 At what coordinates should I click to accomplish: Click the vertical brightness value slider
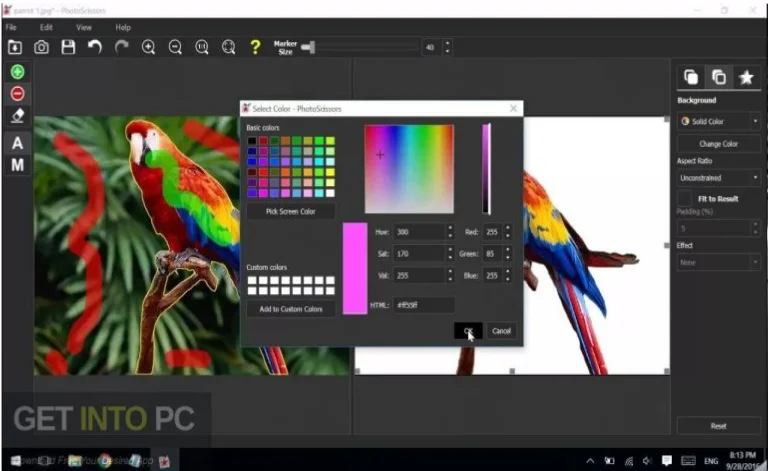click(486, 169)
